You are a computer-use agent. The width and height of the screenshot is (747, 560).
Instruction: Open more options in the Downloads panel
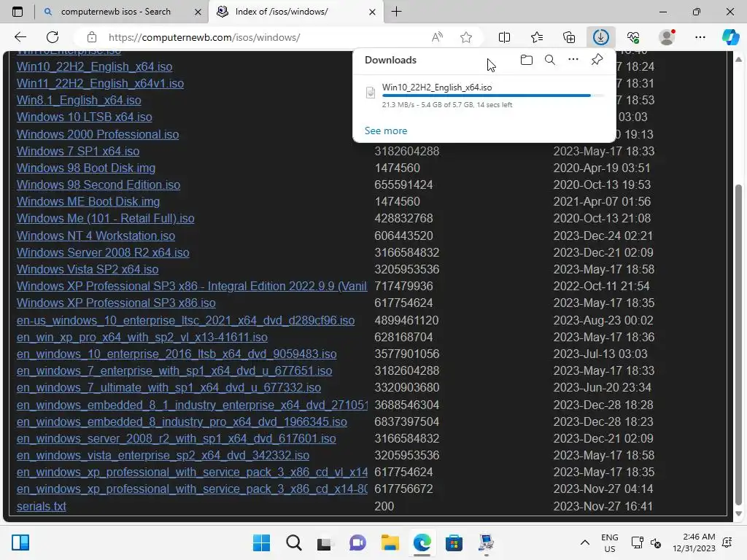pos(573,60)
